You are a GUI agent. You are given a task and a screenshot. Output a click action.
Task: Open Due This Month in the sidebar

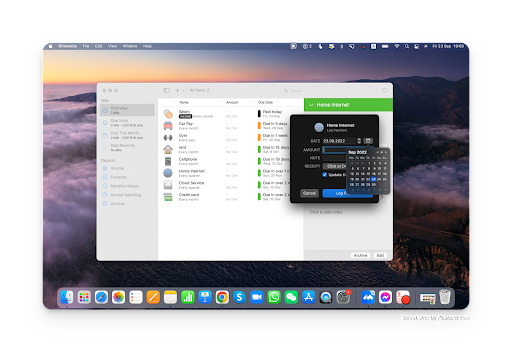pyautogui.click(x=127, y=135)
